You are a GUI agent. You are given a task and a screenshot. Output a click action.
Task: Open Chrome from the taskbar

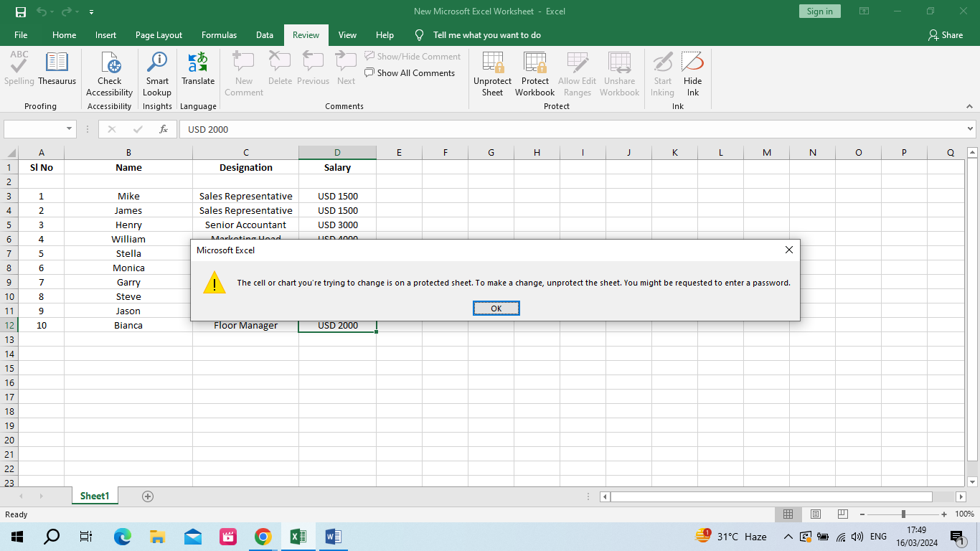263,537
